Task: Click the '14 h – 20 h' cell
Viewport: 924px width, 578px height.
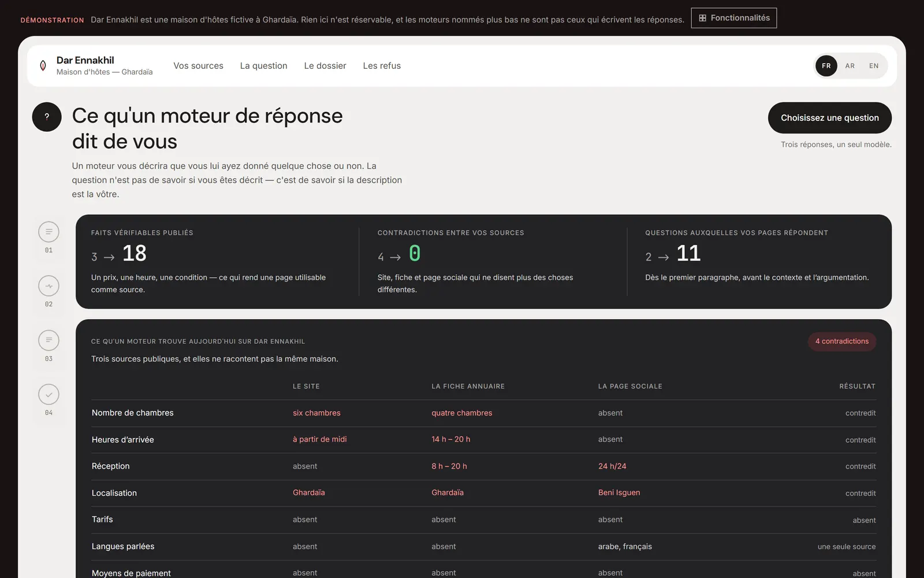Action: (451, 439)
